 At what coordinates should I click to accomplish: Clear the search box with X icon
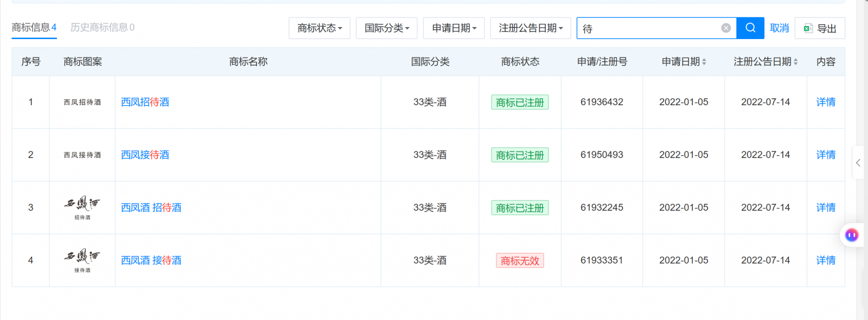(726, 28)
